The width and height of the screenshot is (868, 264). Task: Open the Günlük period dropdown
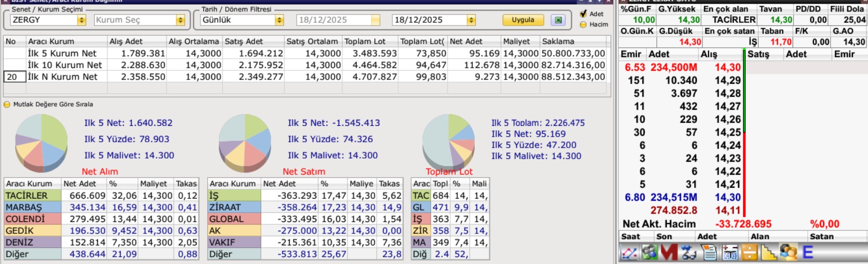tap(279, 20)
